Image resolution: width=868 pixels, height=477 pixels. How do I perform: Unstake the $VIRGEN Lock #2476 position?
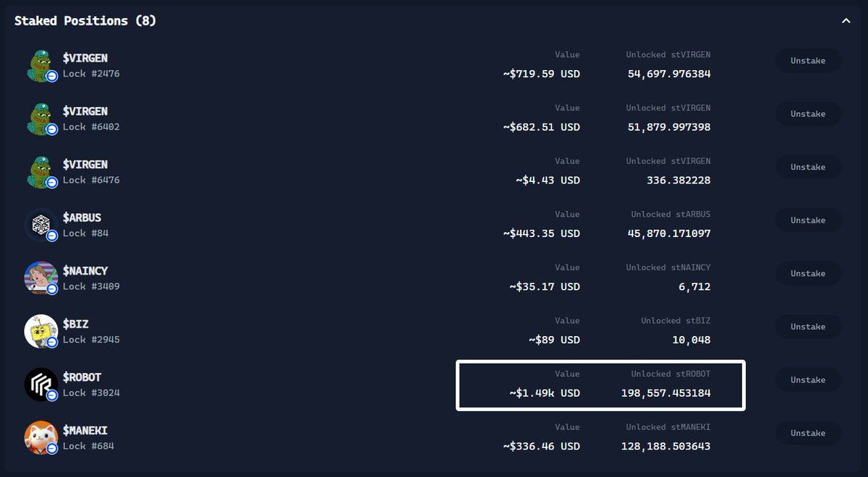[808, 61]
